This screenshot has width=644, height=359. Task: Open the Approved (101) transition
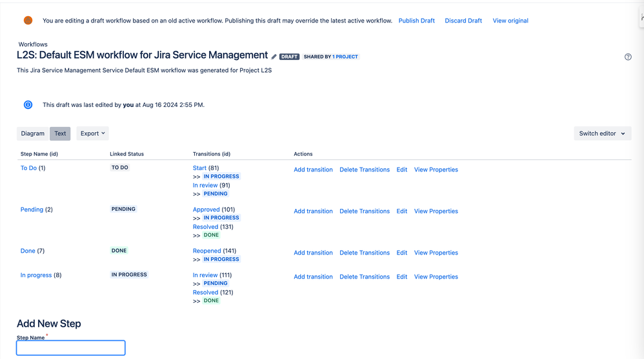click(206, 209)
